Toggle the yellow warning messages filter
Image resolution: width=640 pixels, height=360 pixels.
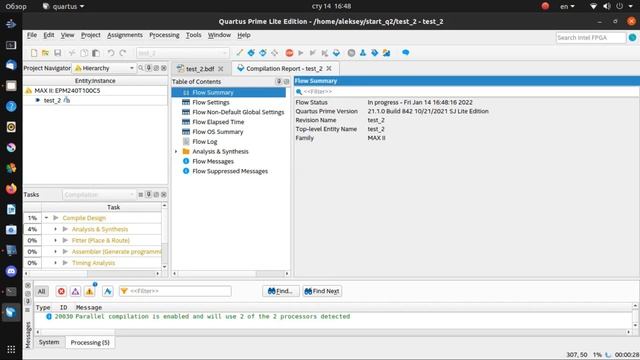(89, 291)
